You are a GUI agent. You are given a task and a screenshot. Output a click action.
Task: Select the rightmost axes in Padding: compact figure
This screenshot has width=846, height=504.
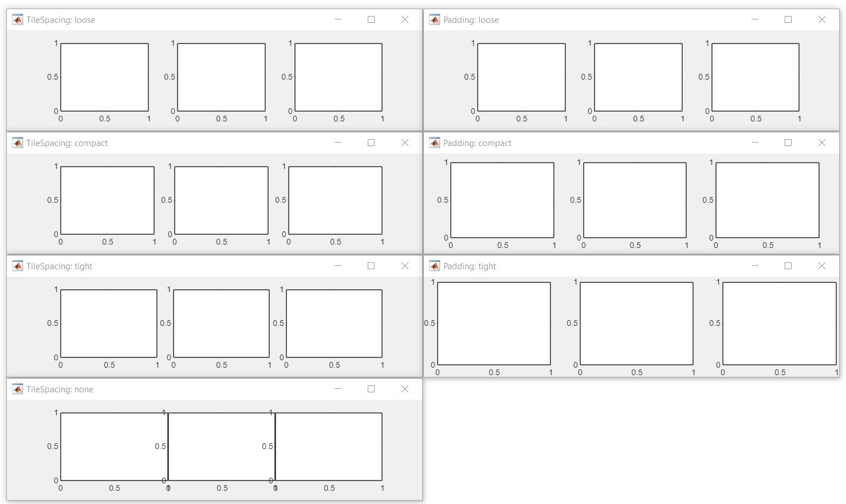pos(768,200)
